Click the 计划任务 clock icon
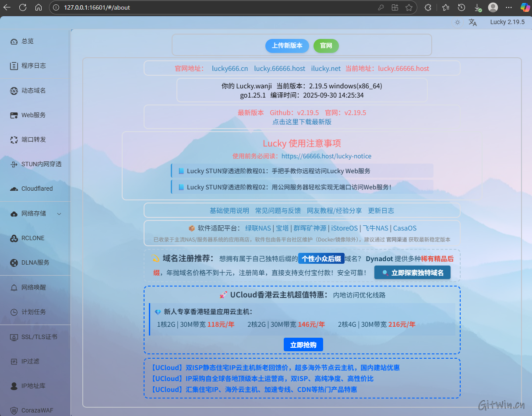The width and height of the screenshot is (532, 416). (14, 312)
